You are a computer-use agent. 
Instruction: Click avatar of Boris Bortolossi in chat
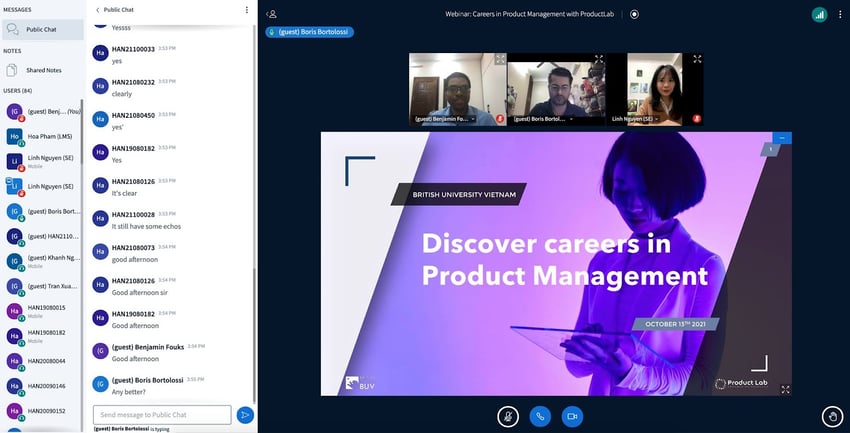point(100,384)
